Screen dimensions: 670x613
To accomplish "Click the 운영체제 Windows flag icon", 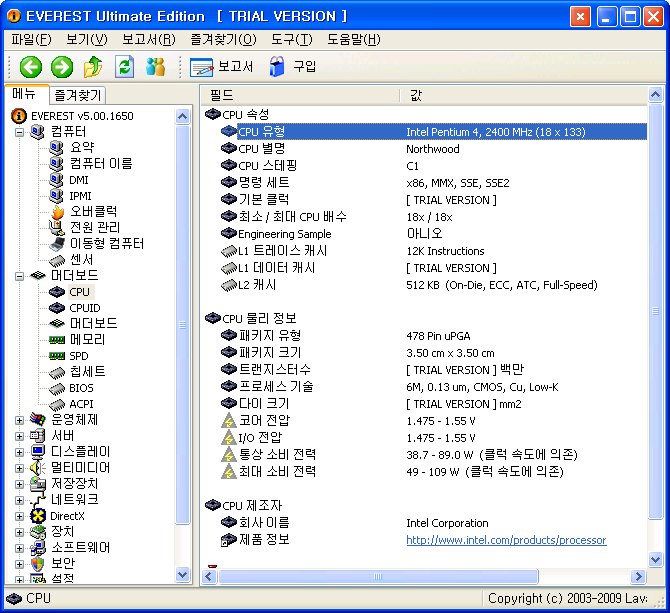I will coord(38,419).
